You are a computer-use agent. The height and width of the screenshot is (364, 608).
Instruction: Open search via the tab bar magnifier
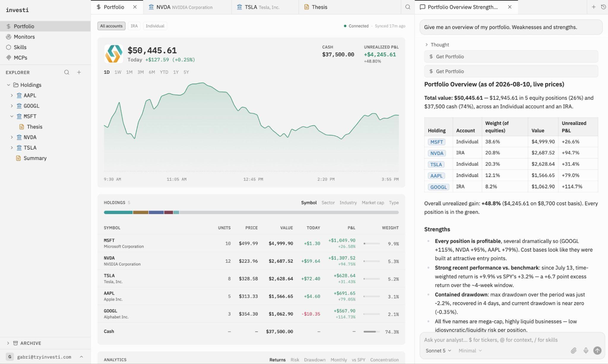408,7
